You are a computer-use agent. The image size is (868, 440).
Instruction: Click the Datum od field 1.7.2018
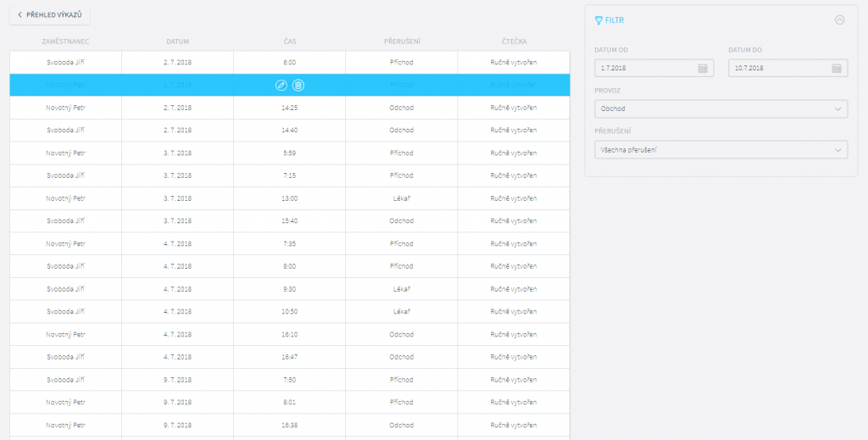tap(654, 68)
